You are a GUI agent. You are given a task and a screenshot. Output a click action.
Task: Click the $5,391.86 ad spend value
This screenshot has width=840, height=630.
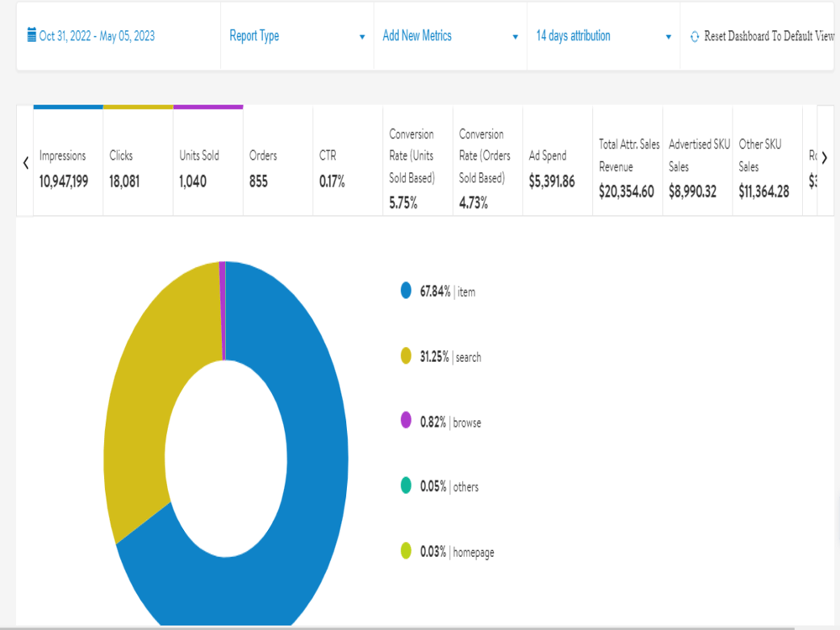click(552, 181)
